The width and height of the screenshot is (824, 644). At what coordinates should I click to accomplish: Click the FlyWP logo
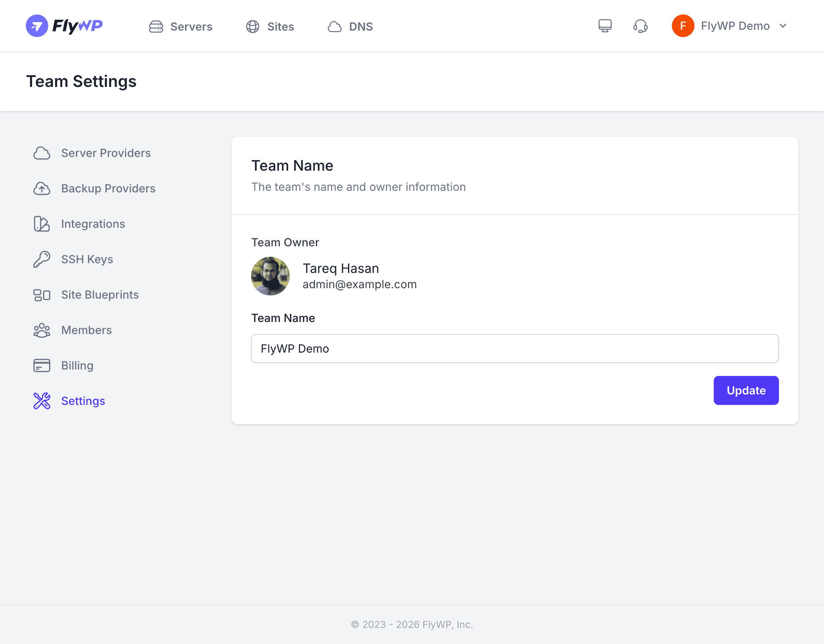(x=64, y=26)
